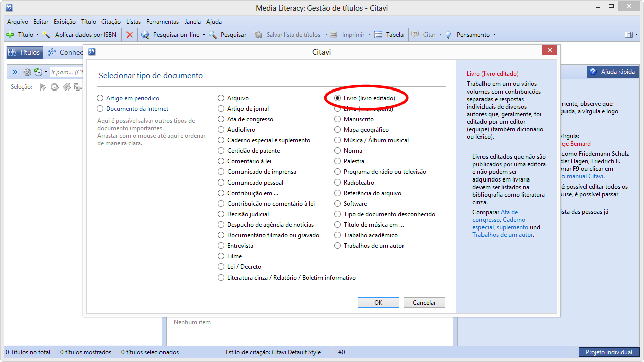
Task: Click the Pensamento lightbulb icon
Action: point(448,35)
